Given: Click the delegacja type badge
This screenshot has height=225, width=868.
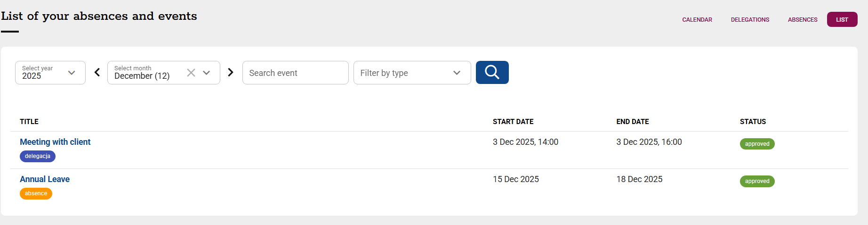Looking at the screenshot, I should (38, 156).
